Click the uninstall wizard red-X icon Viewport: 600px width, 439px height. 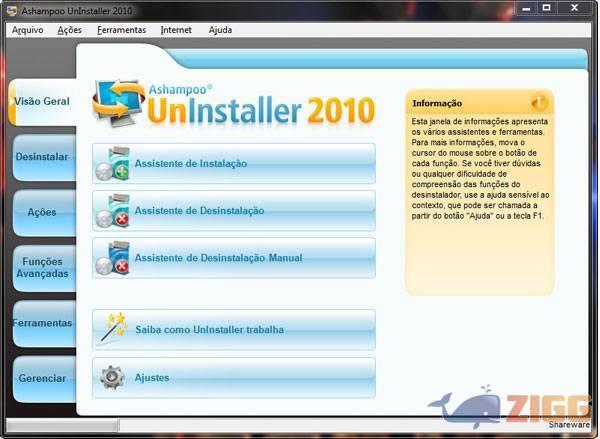113,211
